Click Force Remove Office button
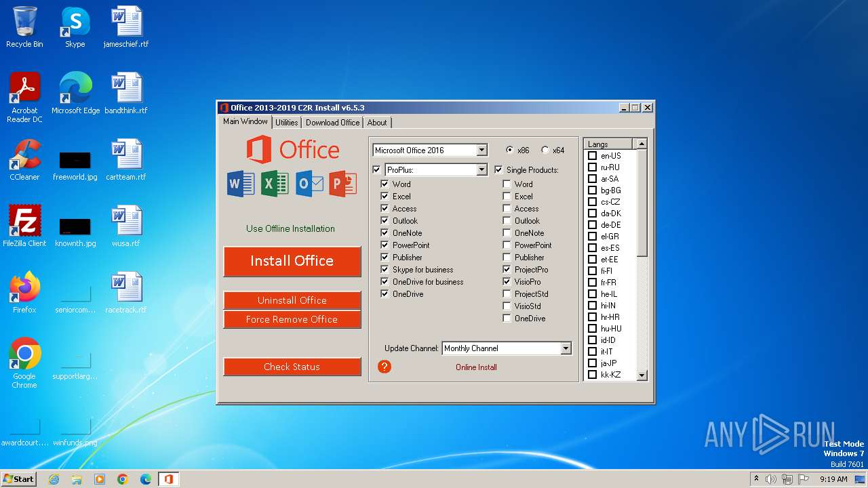 (292, 319)
